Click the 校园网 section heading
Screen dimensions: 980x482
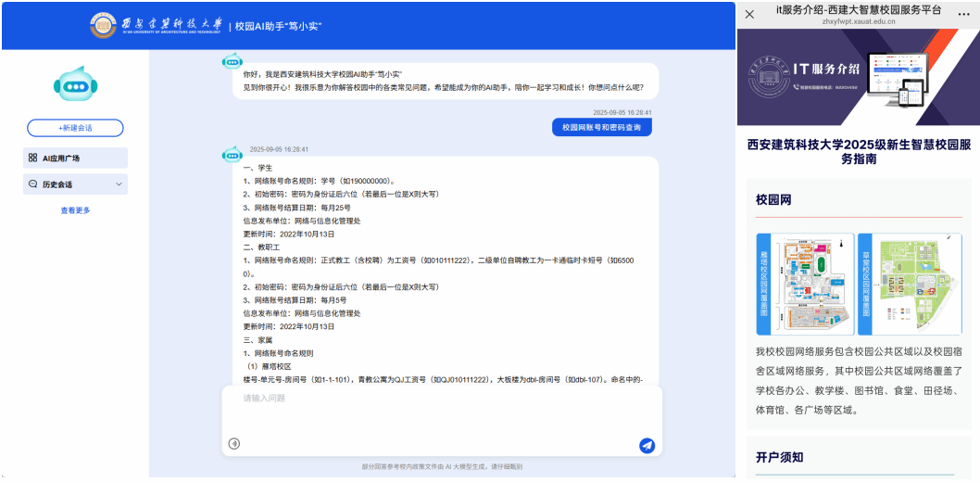click(773, 199)
